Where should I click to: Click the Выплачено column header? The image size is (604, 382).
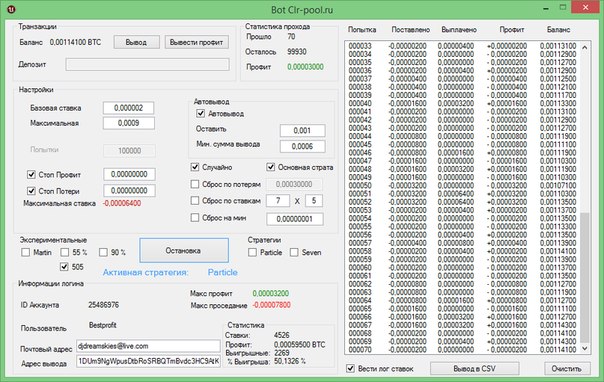coord(459,30)
